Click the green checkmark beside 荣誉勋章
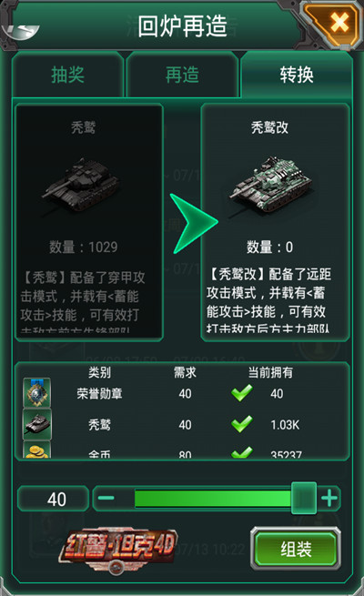 242,393
